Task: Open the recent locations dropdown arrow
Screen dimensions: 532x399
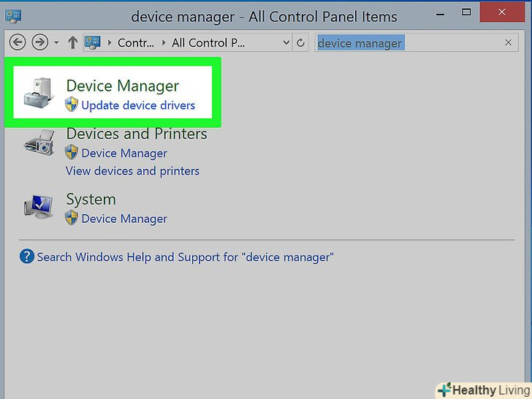Action: pyautogui.click(x=56, y=43)
